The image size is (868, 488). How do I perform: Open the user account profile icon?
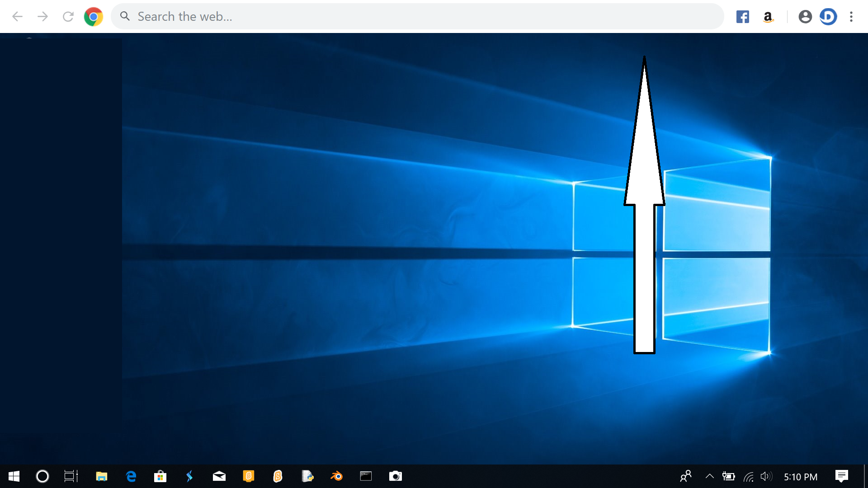pyautogui.click(x=805, y=17)
